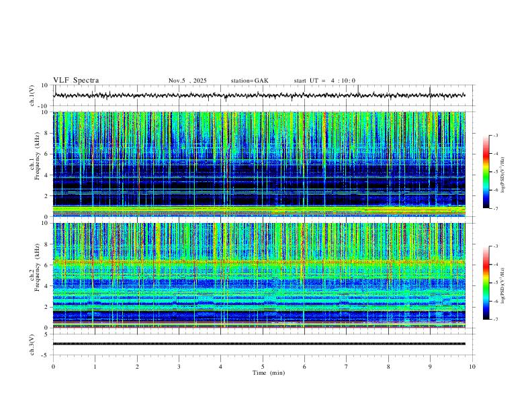The width and height of the screenshot is (532, 411).
Task: Click the "station=GAK" header label
Action: click(x=250, y=81)
